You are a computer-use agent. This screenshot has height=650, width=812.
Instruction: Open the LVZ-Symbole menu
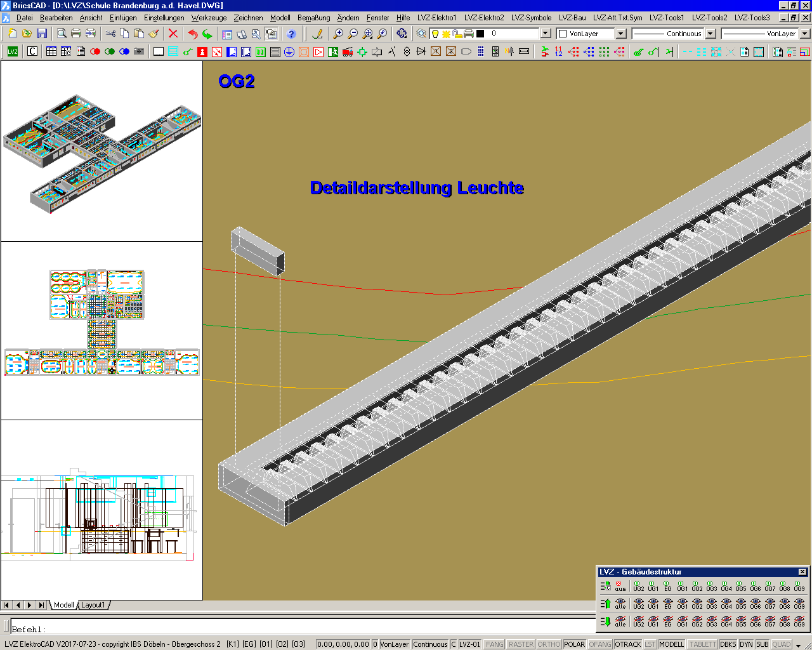coord(531,18)
